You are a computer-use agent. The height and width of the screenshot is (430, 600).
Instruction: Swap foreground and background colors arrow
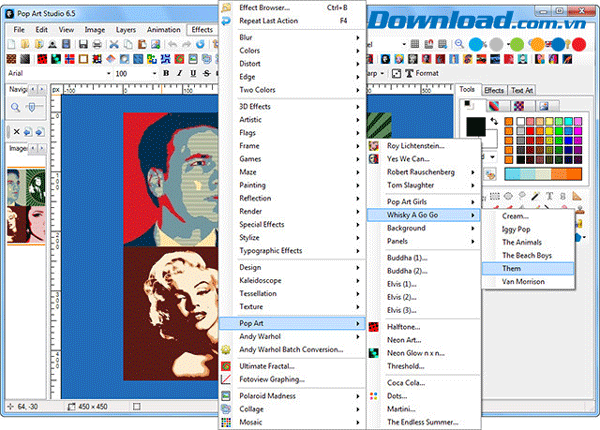pyautogui.click(x=494, y=120)
